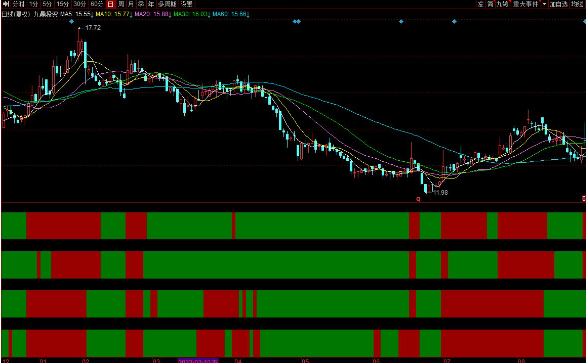Click the 加自选 add-to-watchlist icon
The width and height of the screenshot is (586, 363).
point(559,4)
